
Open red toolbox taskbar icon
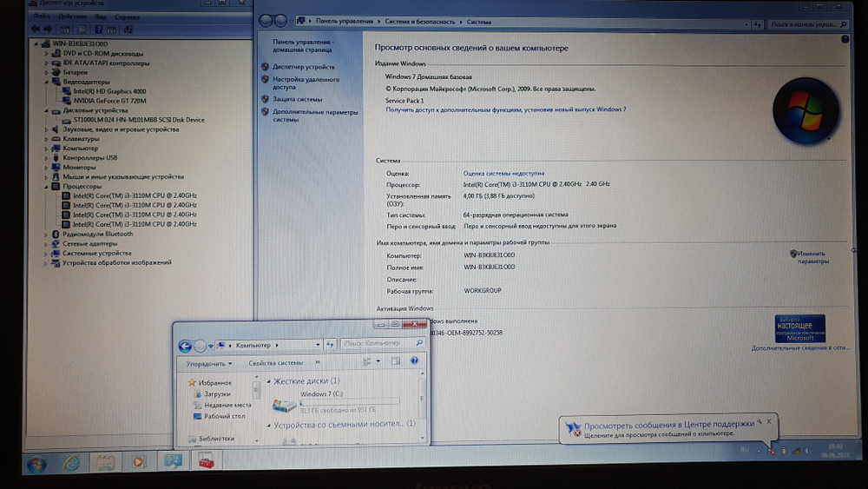click(x=206, y=460)
